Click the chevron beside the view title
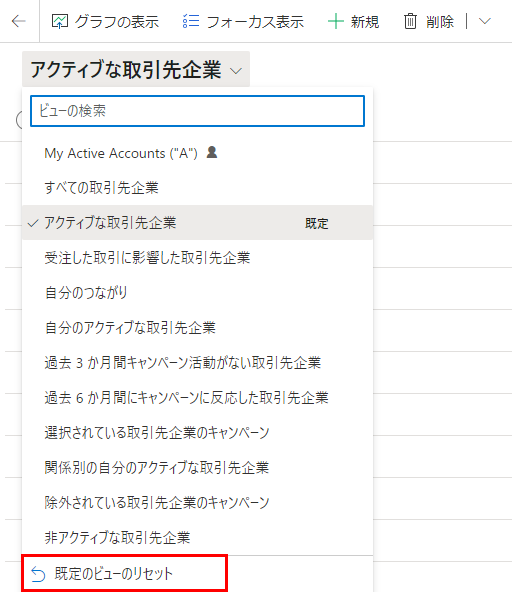This screenshot has height=592, width=512. (236, 71)
